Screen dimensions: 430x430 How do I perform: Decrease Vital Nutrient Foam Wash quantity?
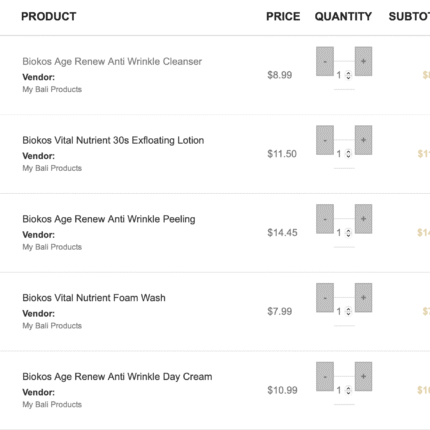pyautogui.click(x=325, y=298)
